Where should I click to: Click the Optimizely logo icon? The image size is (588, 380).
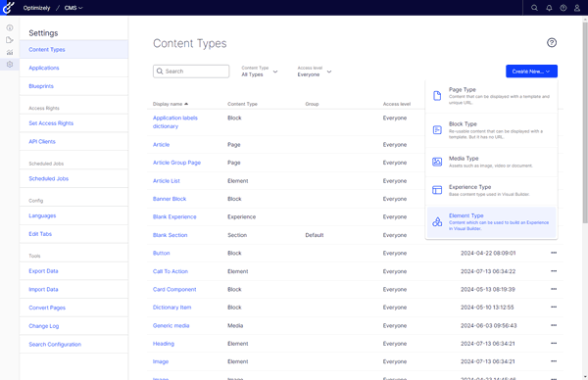click(8, 8)
